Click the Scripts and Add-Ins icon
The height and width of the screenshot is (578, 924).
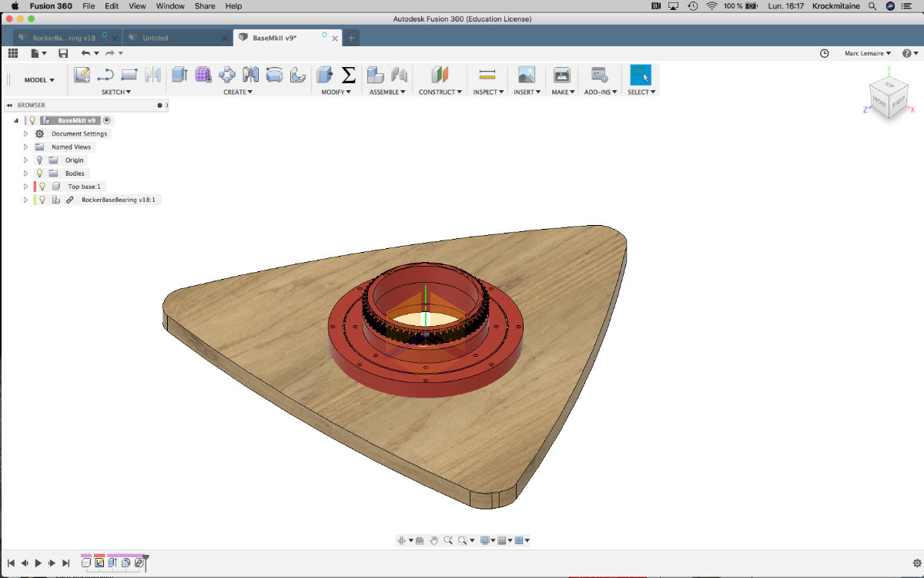(600, 75)
